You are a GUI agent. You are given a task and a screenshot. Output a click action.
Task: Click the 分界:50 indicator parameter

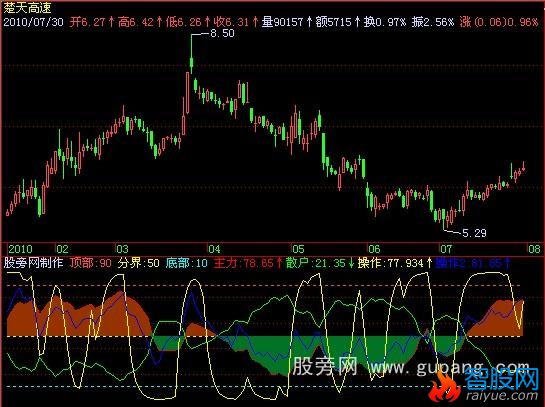[x=138, y=263]
